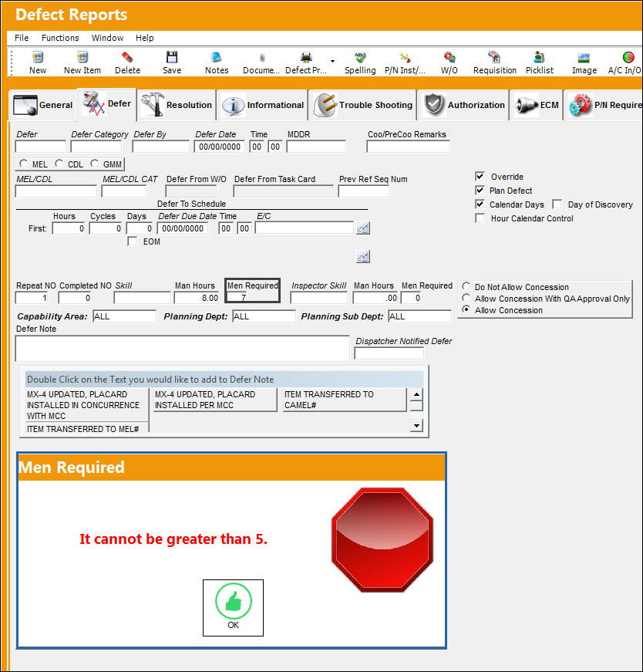Enable the Day of Discovery checkbox
The image size is (643, 672).
(557, 204)
